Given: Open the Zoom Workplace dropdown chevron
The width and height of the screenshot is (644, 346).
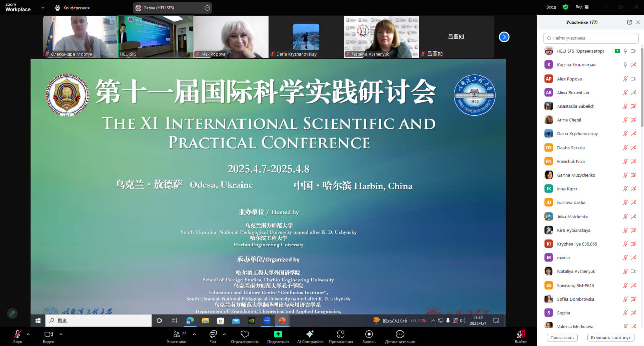Looking at the screenshot, I should pos(43,8).
